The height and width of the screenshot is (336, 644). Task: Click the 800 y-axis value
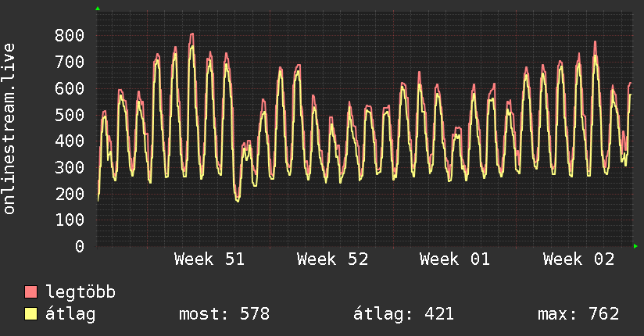coord(70,35)
